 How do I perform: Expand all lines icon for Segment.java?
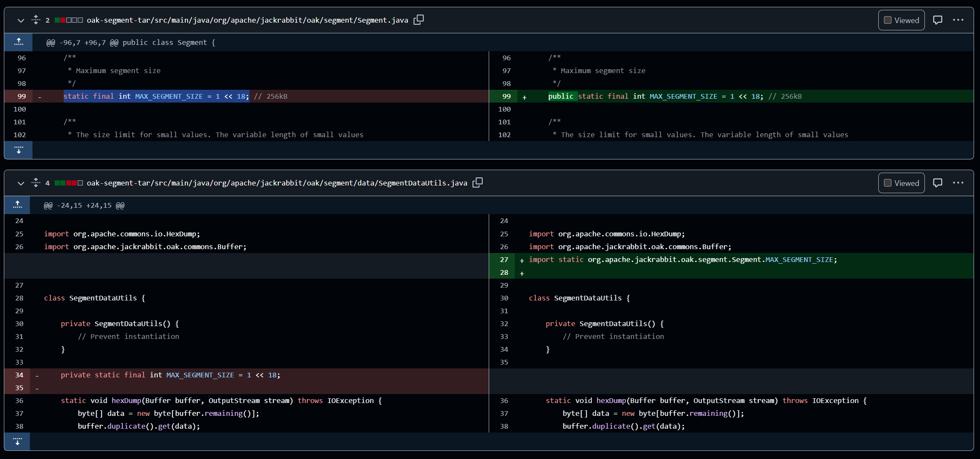tap(36, 20)
